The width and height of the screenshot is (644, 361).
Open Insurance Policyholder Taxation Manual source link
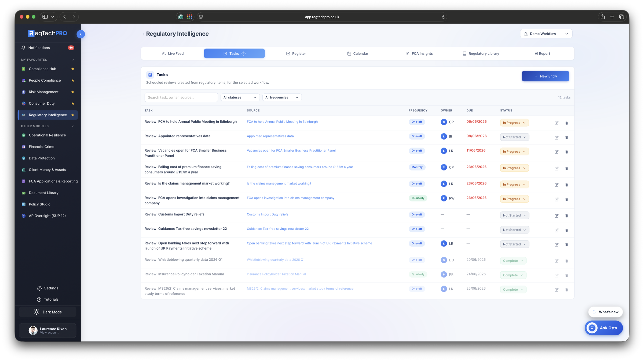click(x=276, y=274)
